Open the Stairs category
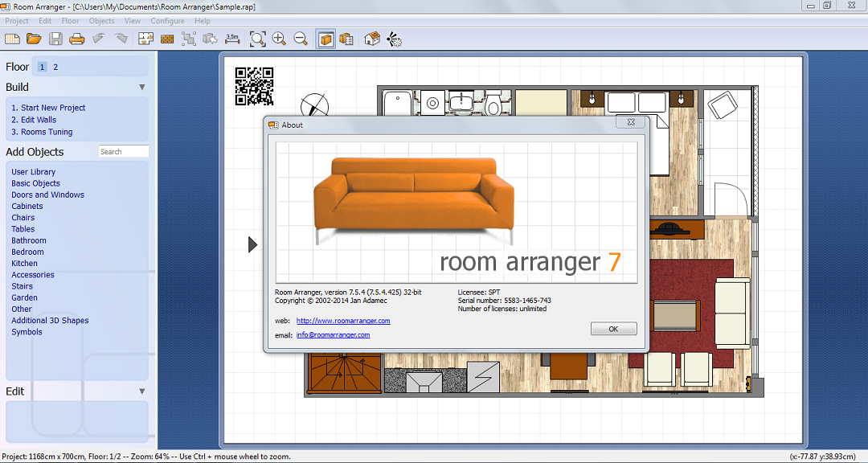 pyautogui.click(x=23, y=286)
